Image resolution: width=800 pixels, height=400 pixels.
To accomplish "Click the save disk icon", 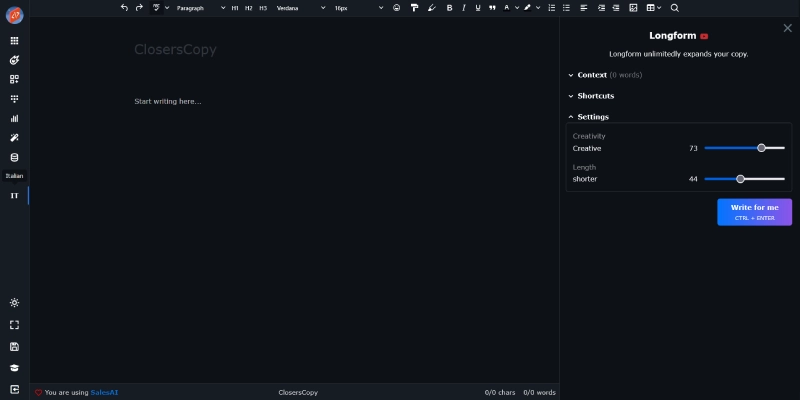I will tap(14, 347).
